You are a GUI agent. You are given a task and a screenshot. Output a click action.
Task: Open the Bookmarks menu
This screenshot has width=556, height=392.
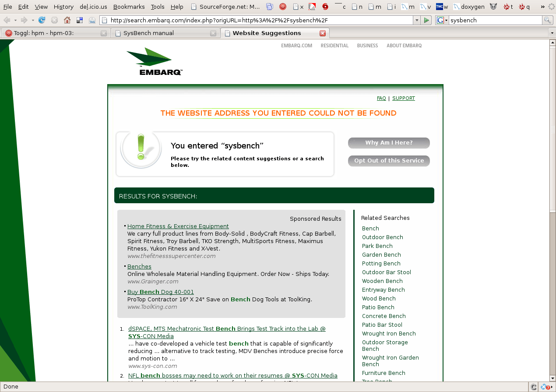click(x=129, y=7)
